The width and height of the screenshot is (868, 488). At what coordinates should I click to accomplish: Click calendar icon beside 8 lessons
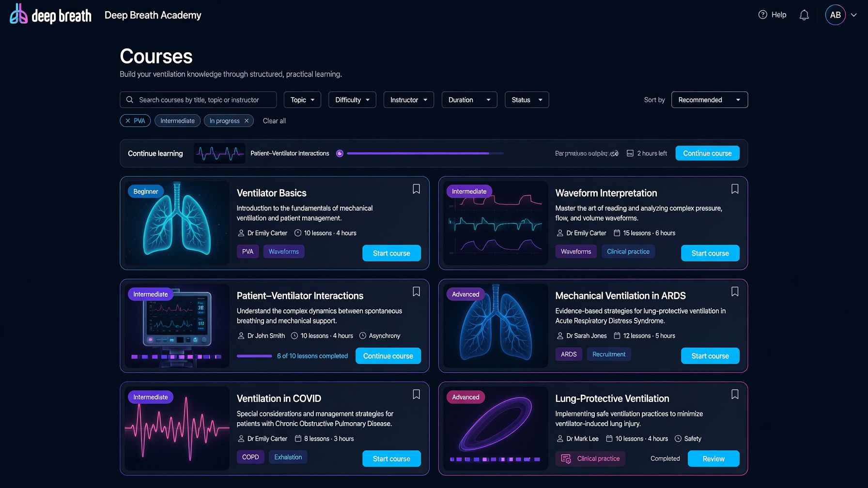click(x=298, y=439)
